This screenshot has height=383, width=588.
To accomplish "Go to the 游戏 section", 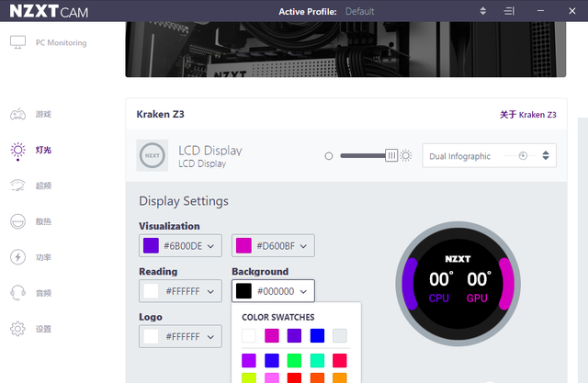I will (43, 114).
